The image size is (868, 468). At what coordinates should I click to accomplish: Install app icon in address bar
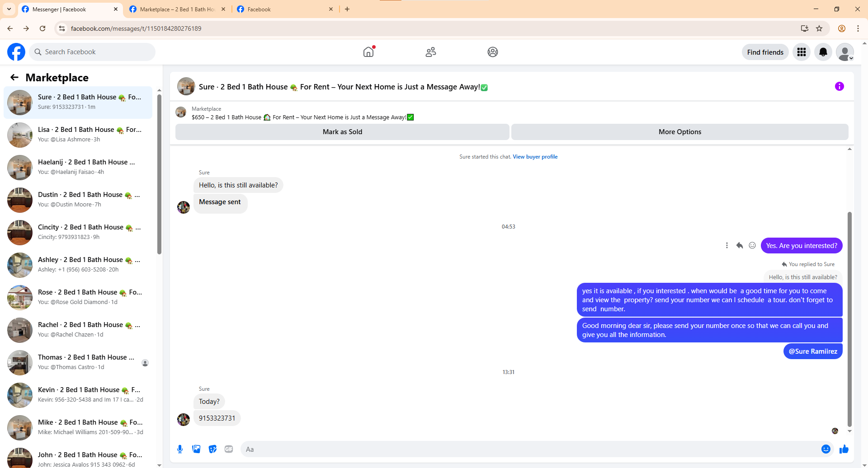click(x=805, y=28)
